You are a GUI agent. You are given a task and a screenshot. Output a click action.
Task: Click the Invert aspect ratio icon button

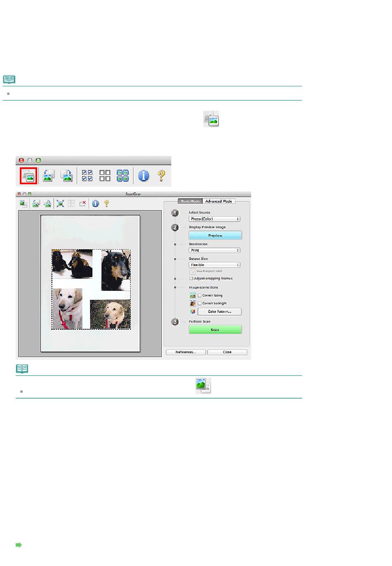pyautogui.click(x=192, y=271)
